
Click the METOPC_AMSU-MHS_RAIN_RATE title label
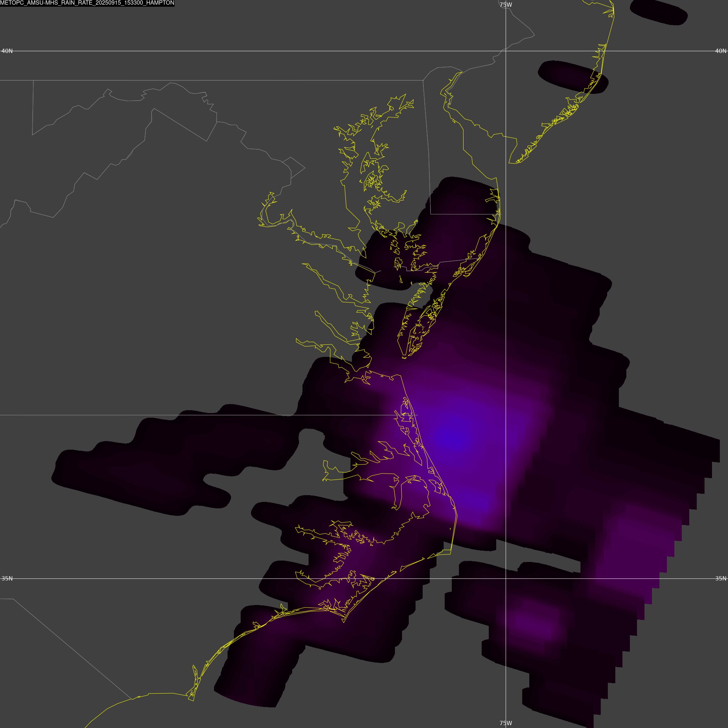(x=87, y=3)
